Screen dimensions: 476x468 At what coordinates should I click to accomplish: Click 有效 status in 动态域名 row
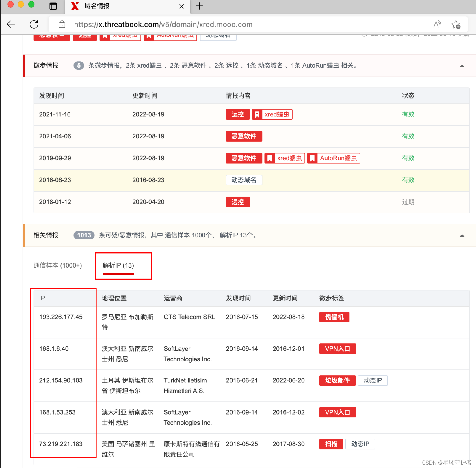(x=408, y=180)
